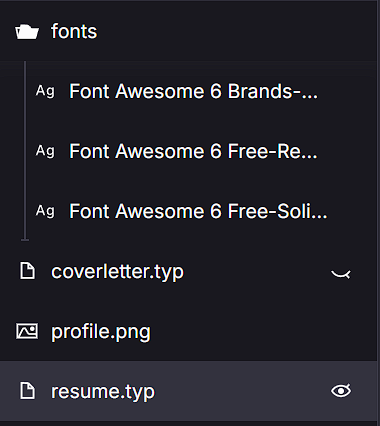The height and width of the screenshot is (426, 380).
Task: Open Font Awesome 6 Brands font file
Action: click(x=193, y=91)
